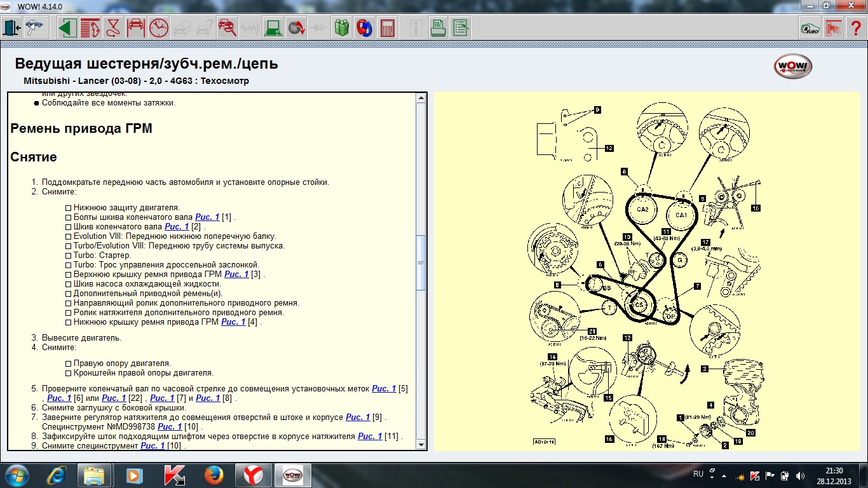Image resolution: width=868 pixels, height=488 pixels.
Task: Open the red calculator tool
Action: [387, 28]
